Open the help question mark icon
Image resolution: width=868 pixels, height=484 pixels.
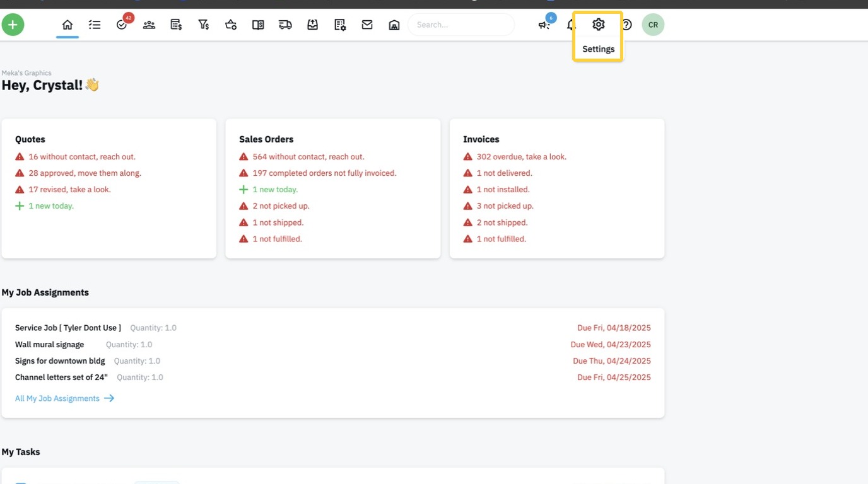coord(626,25)
